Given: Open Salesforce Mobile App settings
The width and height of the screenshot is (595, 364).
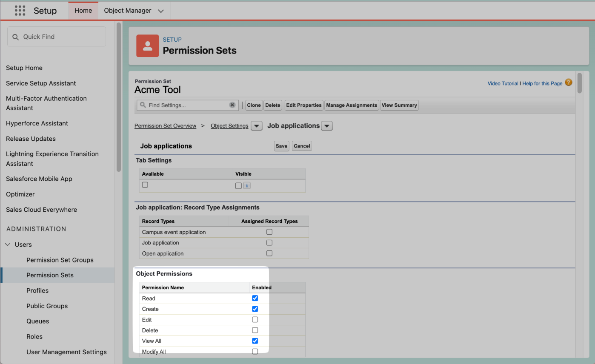Looking at the screenshot, I should pyautogui.click(x=39, y=179).
